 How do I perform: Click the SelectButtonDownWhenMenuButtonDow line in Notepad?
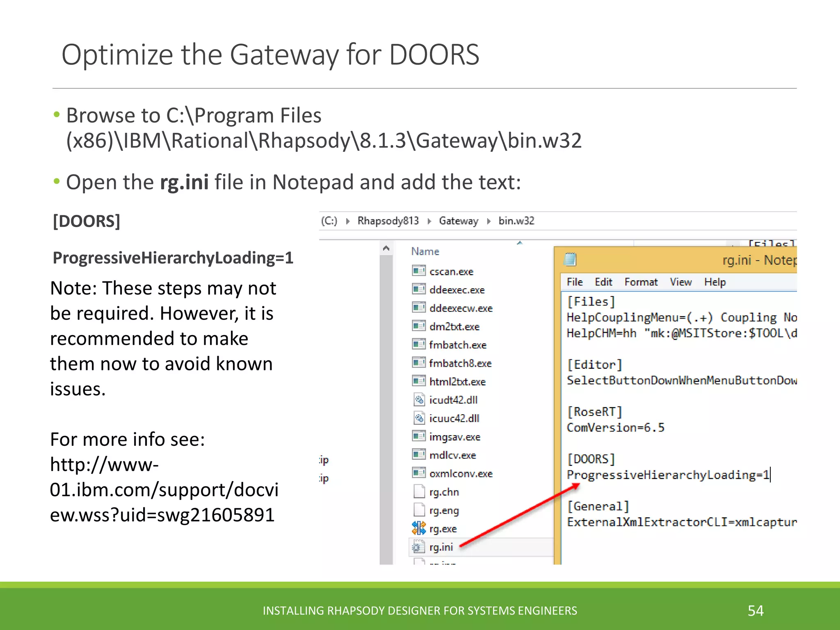(682, 380)
